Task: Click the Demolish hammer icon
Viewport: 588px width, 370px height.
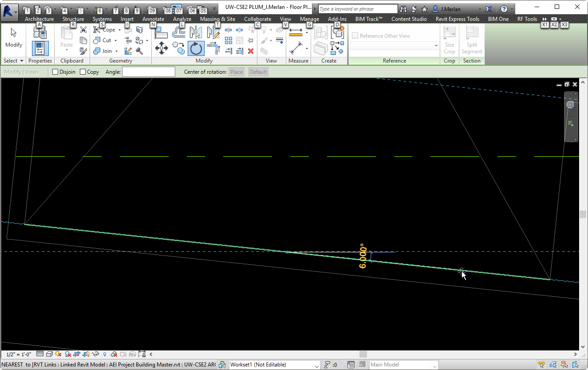Action: (139, 51)
